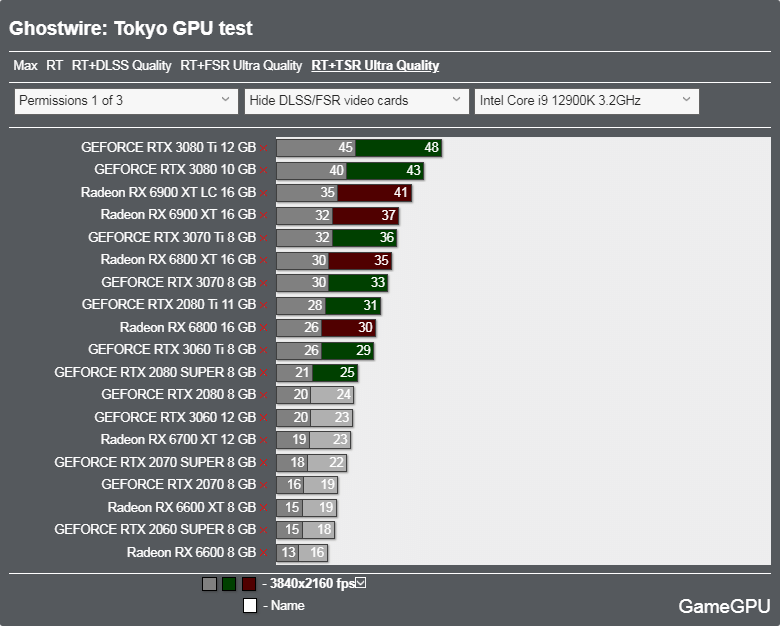The height and width of the screenshot is (626, 780).
Task: Click the GEFORCE RTX 3060 12 GB label
Action: [175, 417]
